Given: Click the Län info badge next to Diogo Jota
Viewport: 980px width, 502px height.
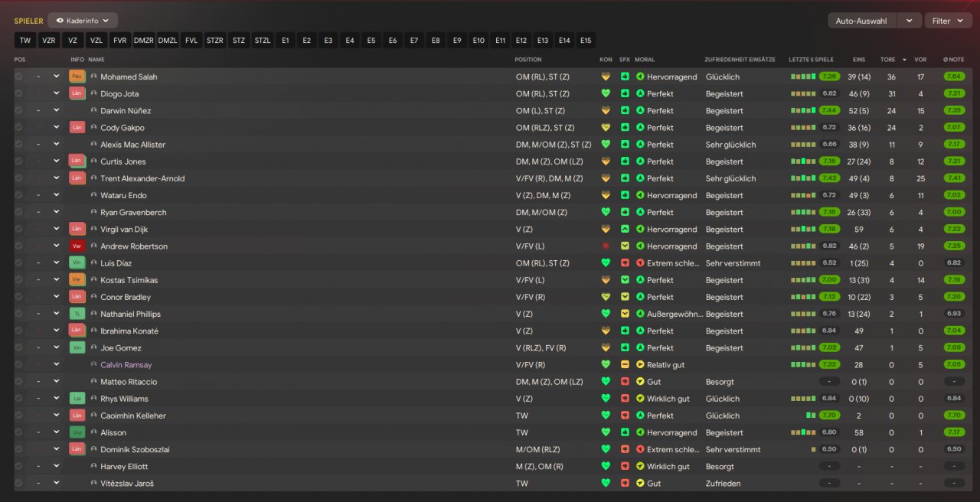Looking at the screenshot, I should [x=77, y=93].
